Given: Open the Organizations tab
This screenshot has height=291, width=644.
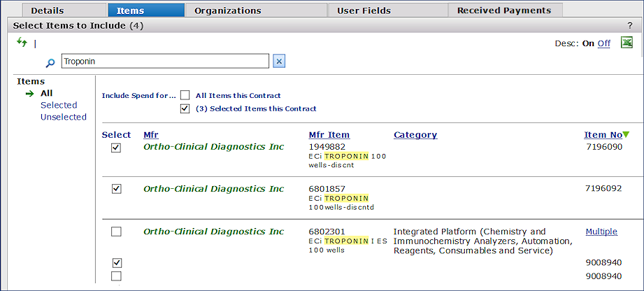Looking at the screenshot, I should [x=227, y=10].
